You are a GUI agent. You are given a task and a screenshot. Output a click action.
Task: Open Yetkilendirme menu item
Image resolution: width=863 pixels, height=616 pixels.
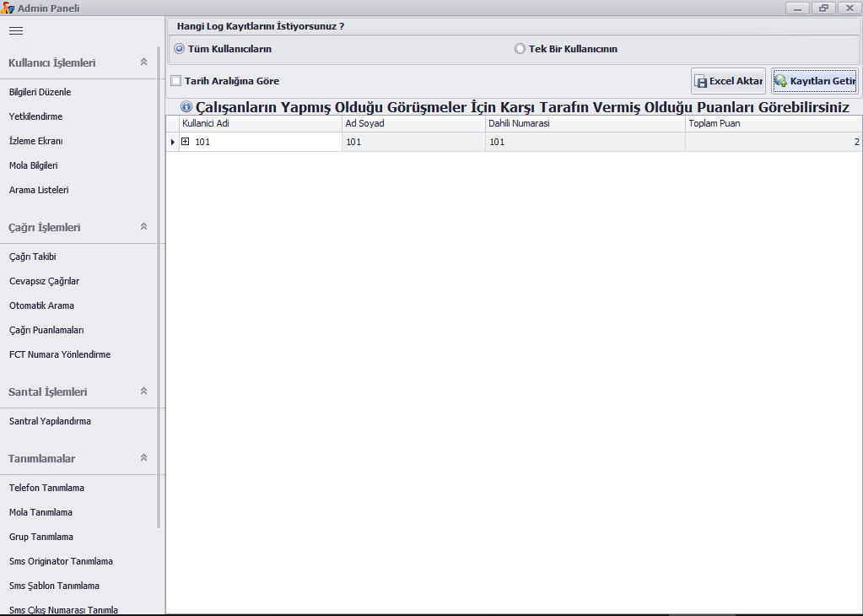[35, 116]
